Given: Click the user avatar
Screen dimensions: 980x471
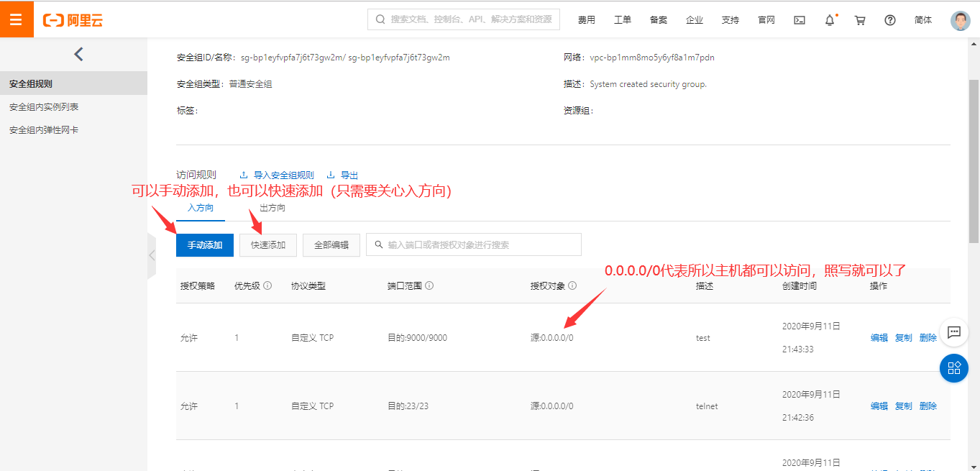Looking at the screenshot, I should 960,19.
